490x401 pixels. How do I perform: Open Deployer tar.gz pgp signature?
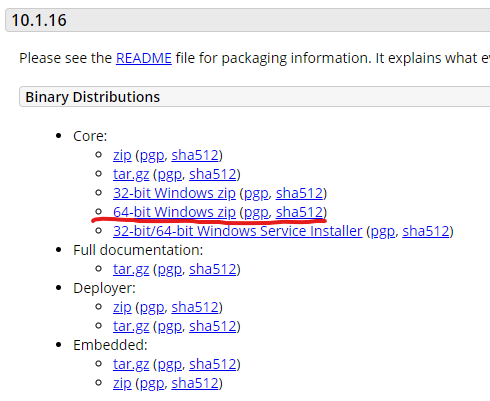170,327
